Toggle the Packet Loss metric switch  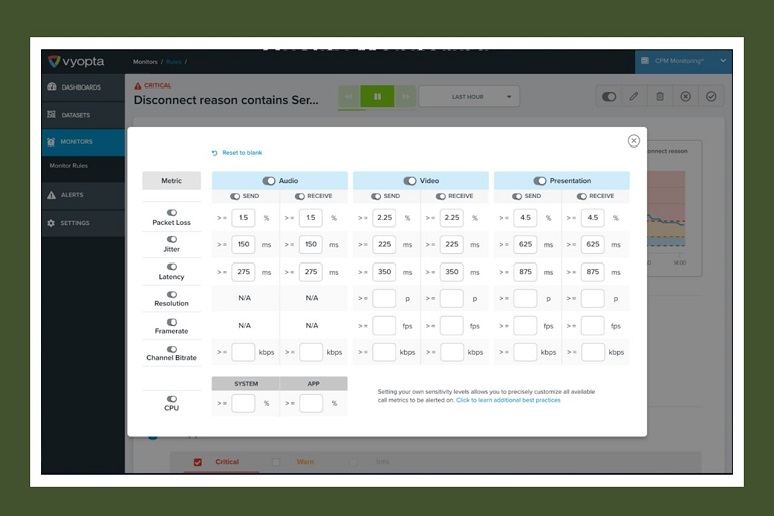coord(172,213)
